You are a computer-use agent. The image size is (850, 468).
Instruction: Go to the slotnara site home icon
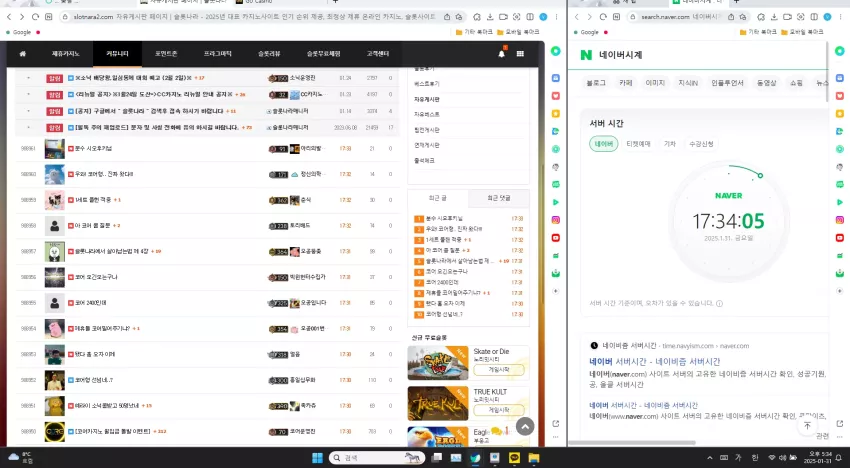[x=22, y=54]
